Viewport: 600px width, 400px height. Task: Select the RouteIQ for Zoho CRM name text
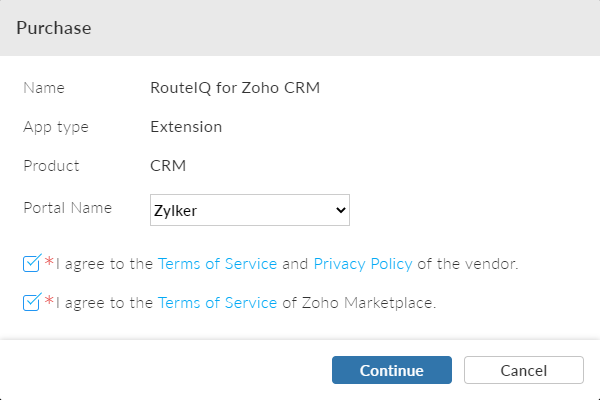pos(235,87)
